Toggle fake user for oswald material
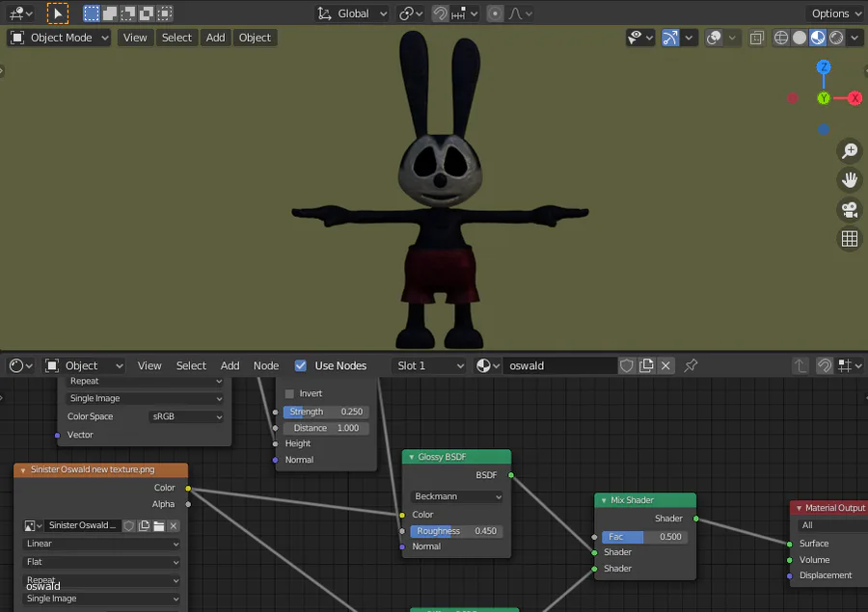 point(627,366)
